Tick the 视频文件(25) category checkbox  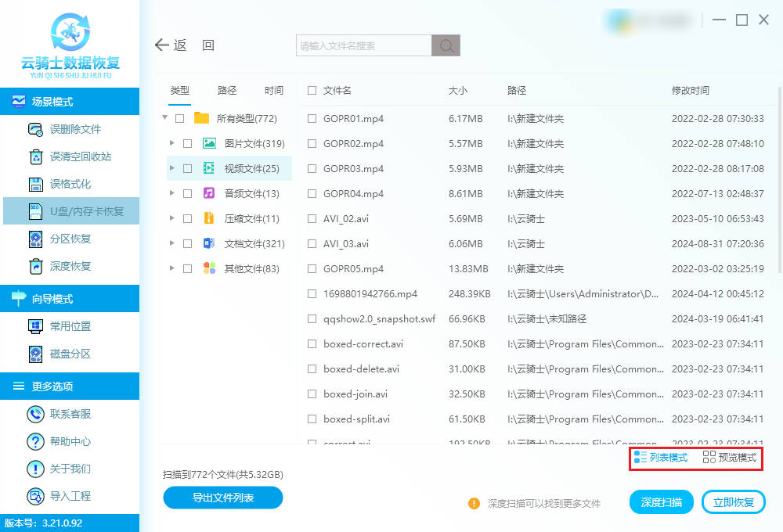(x=187, y=168)
